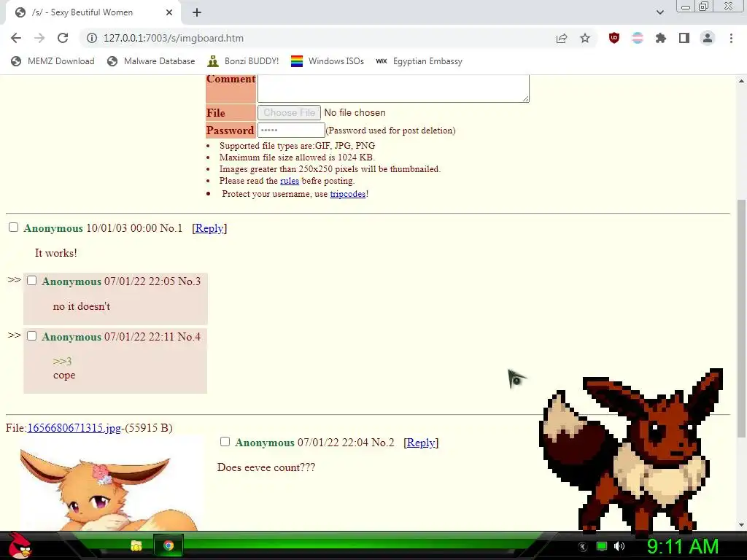The image size is (747, 560).
Task: Open Malware Database bookmark
Action: tap(151, 61)
